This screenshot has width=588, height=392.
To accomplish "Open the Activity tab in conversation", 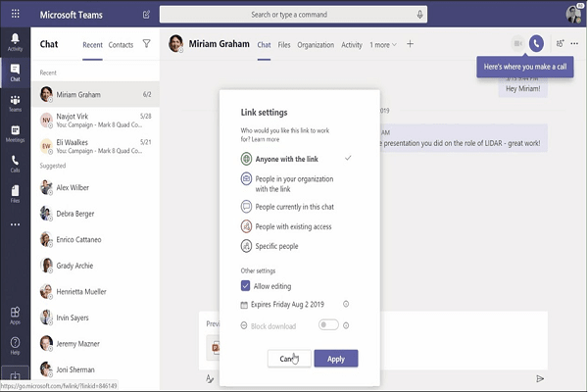I will [352, 45].
